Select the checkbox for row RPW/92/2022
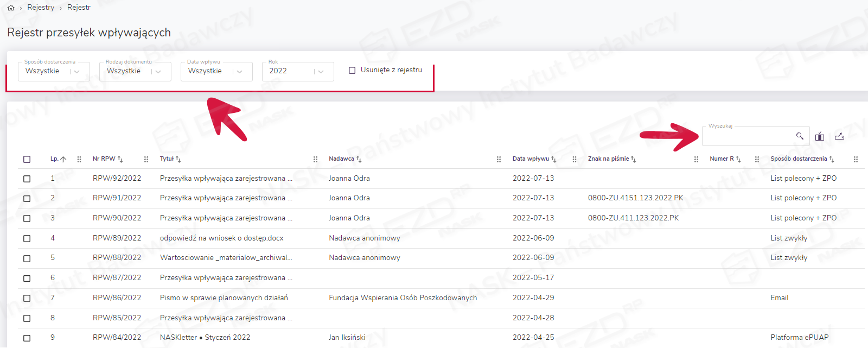 (x=27, y=179)
